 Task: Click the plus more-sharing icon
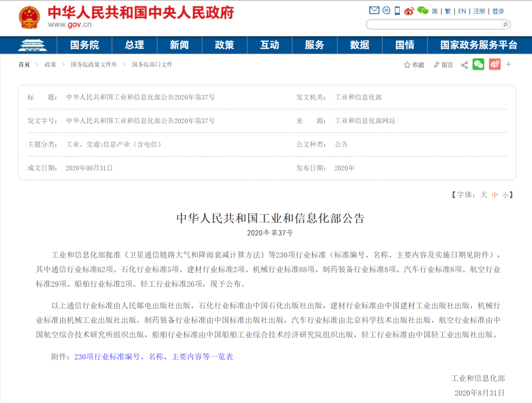click(x=508, y=65)
